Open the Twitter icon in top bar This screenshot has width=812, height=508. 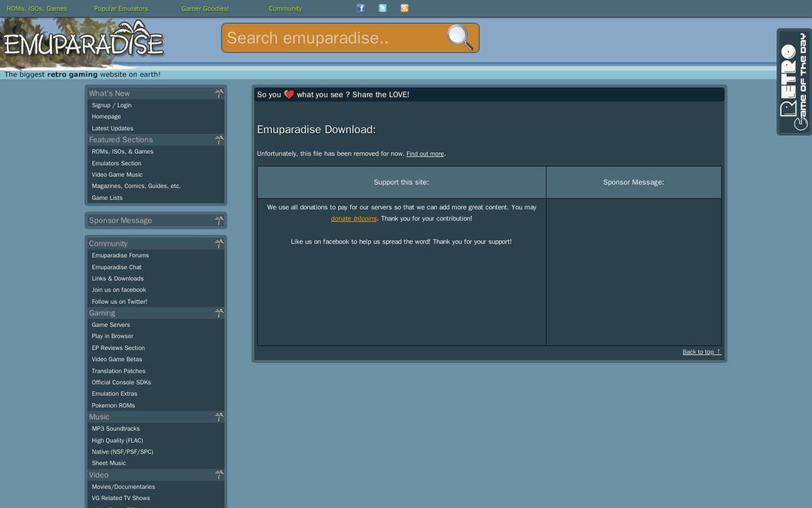[x=383, y=8]
